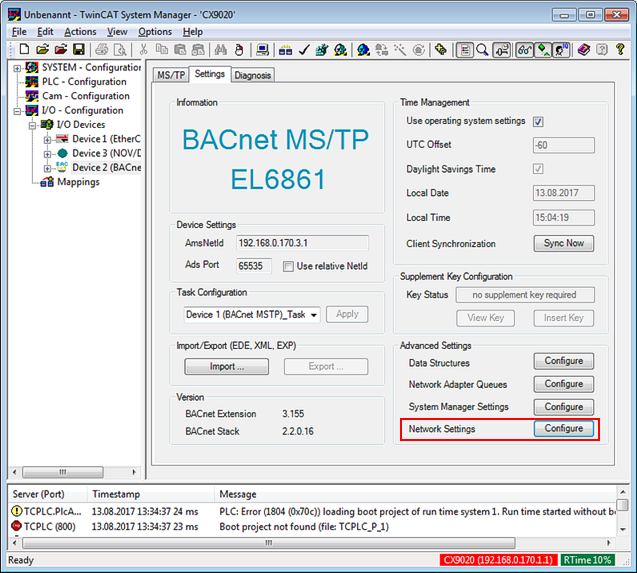Select the Settings tab
Viewport: 637px width, 573px height.
[210, 74]
